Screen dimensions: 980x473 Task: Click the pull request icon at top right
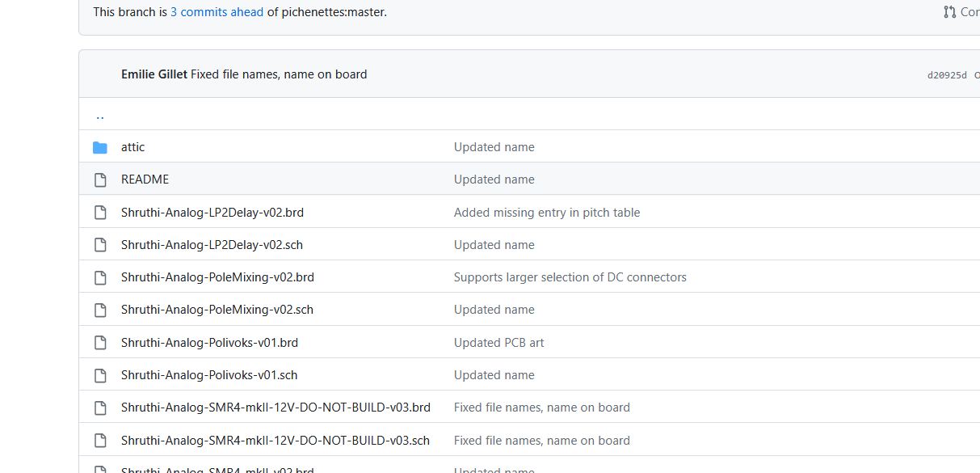(x=949, y=12)
